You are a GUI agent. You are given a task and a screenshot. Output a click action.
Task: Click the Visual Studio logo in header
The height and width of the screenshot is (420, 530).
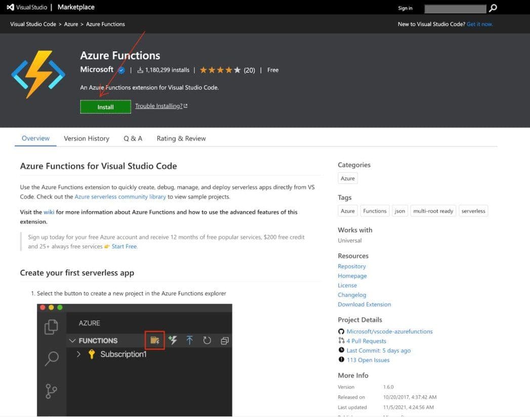(10, 8)
